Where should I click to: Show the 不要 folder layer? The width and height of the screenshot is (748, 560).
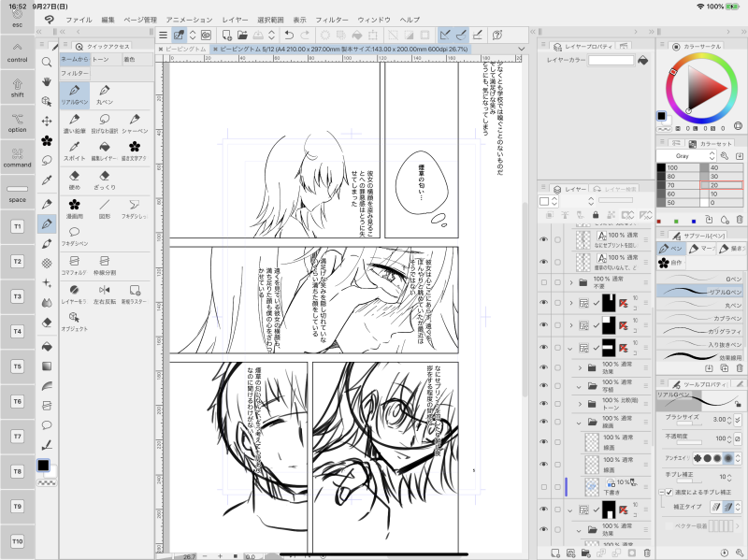(x=543, y=282)
